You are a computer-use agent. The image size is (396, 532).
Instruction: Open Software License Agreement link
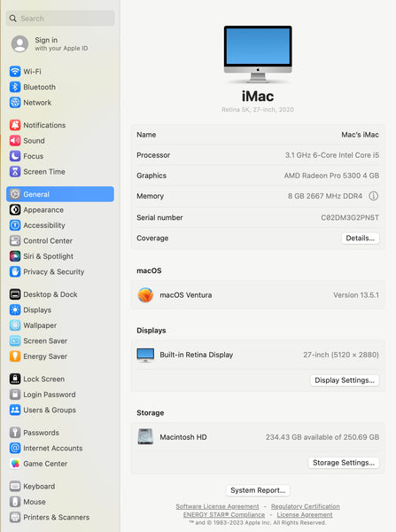click(217, 506)
